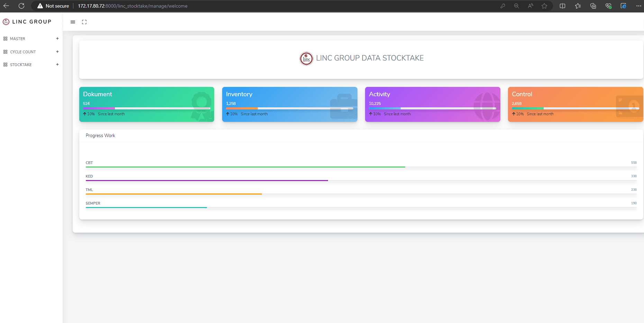Click the browser refresh icon

tap(21, 6)
